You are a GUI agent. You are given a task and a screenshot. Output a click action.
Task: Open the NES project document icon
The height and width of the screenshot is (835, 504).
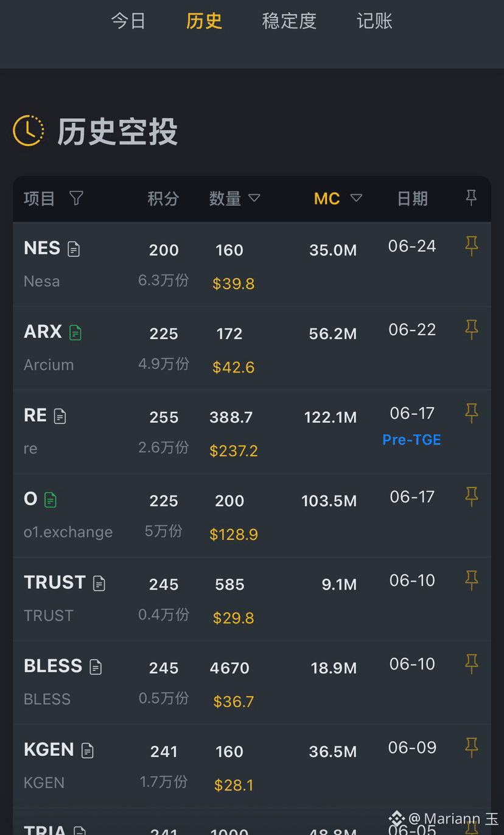tap(74, 249)
